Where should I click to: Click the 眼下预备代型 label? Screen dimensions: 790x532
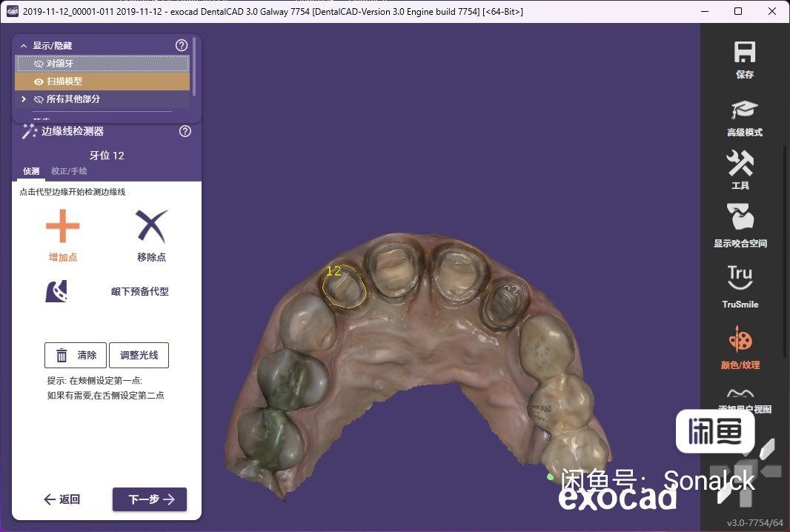tap(139, 291)
